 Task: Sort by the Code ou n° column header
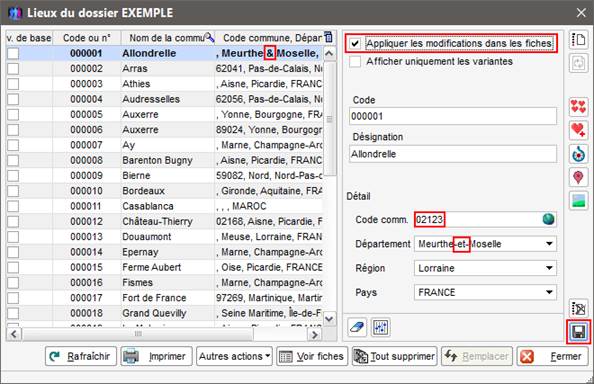87,38
